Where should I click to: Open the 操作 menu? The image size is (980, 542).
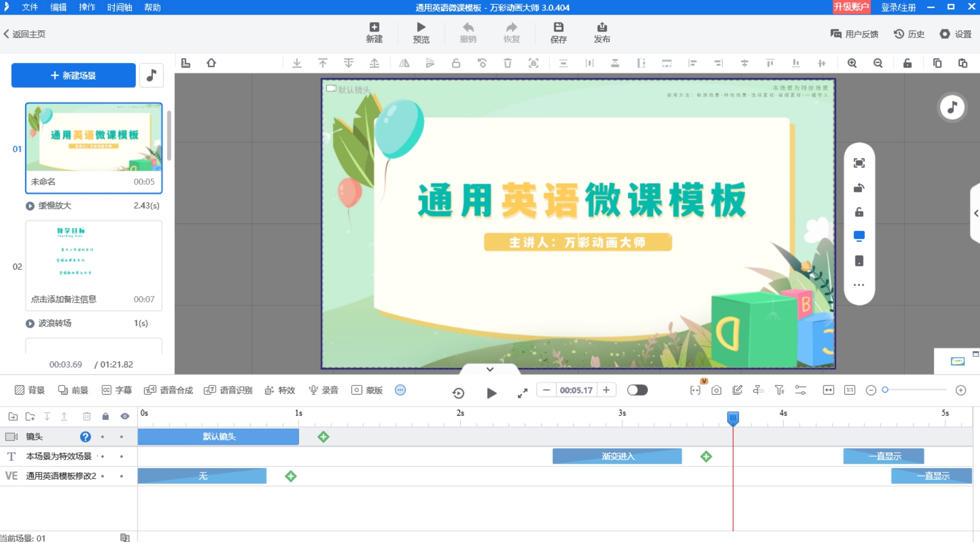coord(87,7)
